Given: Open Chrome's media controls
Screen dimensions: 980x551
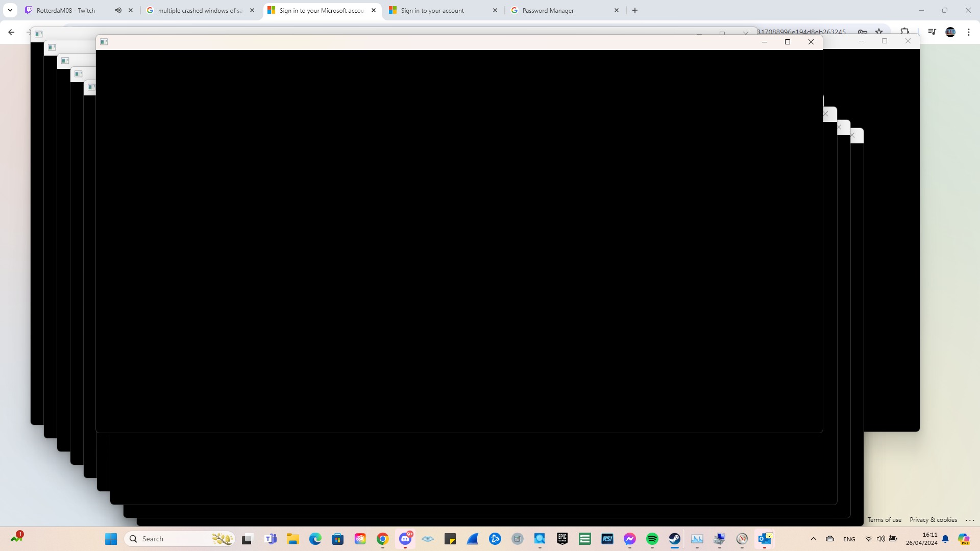Looking at the screenshot, I should click(x=931, y=32).
